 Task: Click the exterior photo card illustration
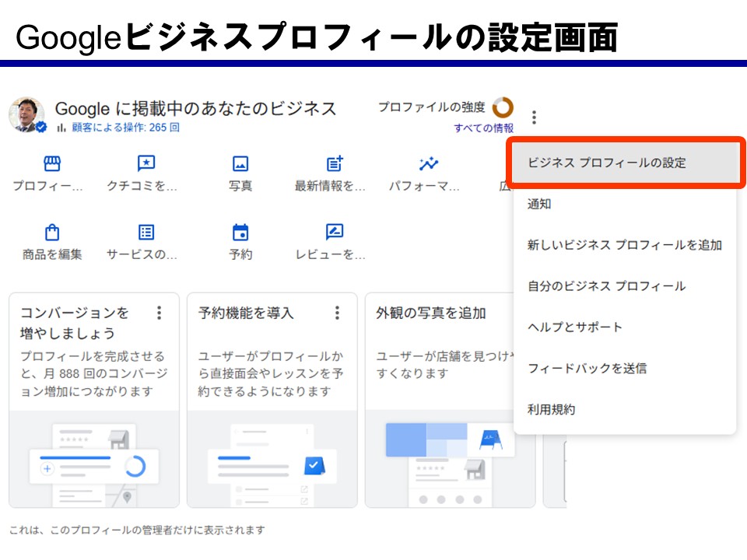[450, 459]
